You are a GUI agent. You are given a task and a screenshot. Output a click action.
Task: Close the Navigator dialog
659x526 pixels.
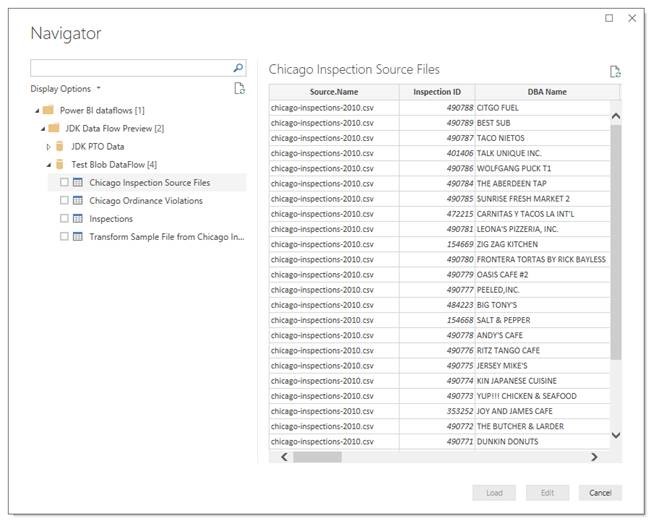(x=632, y=18)
